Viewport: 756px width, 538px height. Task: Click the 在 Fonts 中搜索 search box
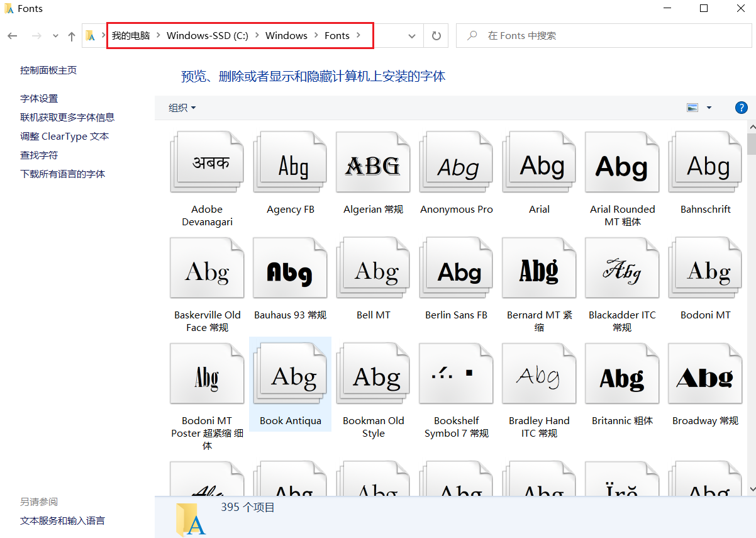coord(603,36)
